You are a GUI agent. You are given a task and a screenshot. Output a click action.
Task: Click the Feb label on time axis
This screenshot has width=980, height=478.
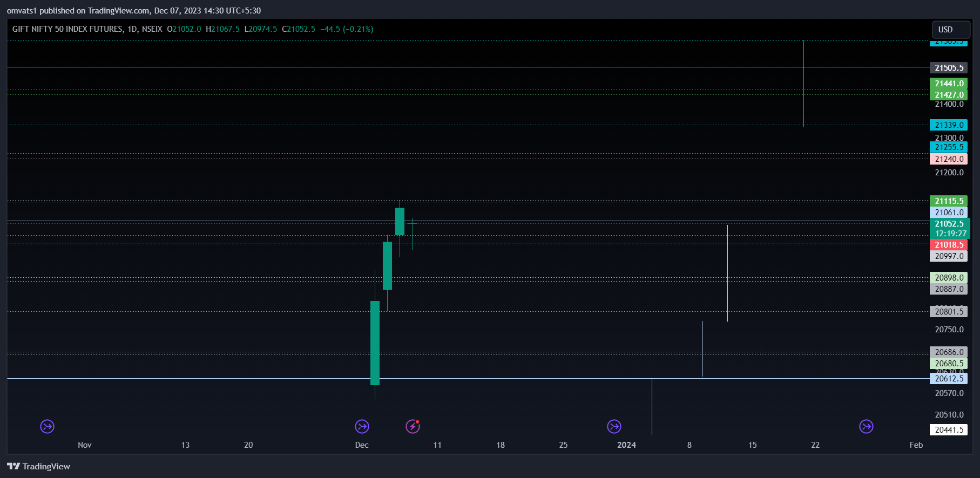pos(916,445)
